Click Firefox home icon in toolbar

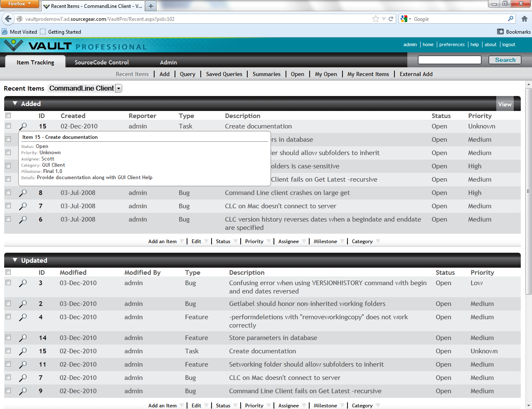525,19
